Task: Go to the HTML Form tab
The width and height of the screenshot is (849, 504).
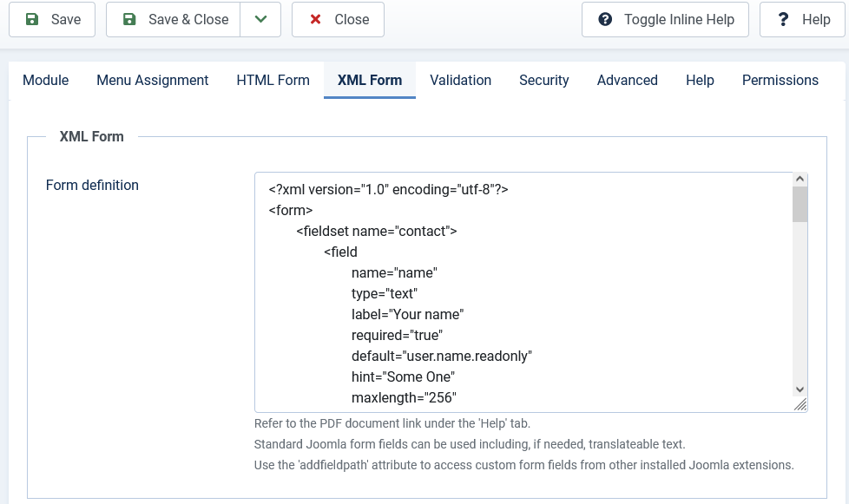Action: click(x=273, y=80)
